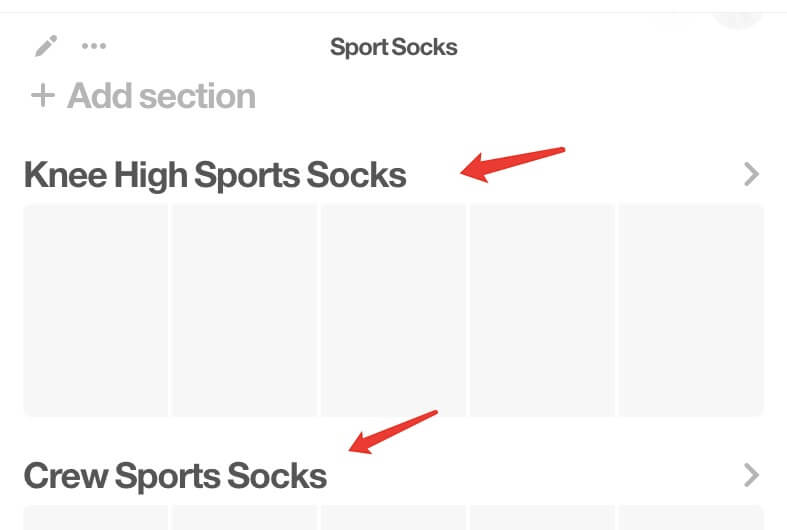Select second thumbnail under Crew Sports Socks

[x=245, y=518]
